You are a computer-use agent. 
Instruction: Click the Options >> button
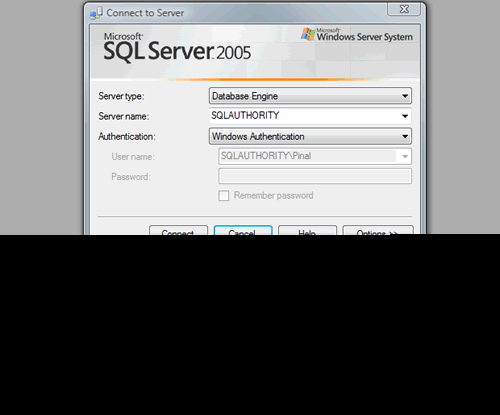[378, 230]
